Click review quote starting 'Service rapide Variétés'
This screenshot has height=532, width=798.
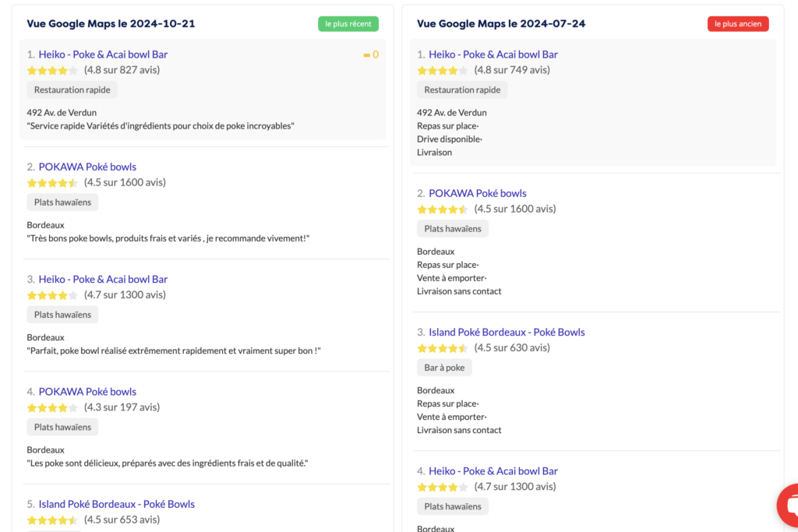pyautogui.click(x=161, y=126)
